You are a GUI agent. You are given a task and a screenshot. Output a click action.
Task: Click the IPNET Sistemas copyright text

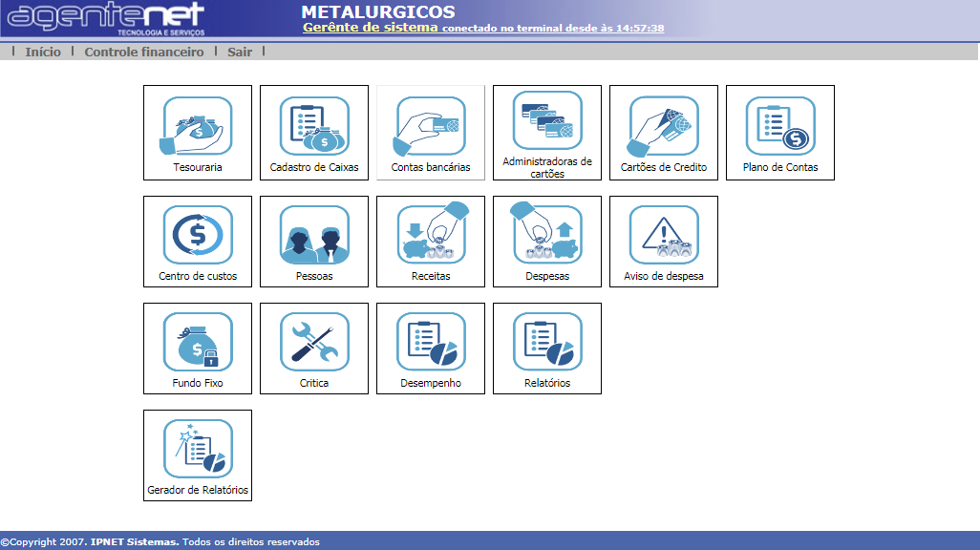135,541
